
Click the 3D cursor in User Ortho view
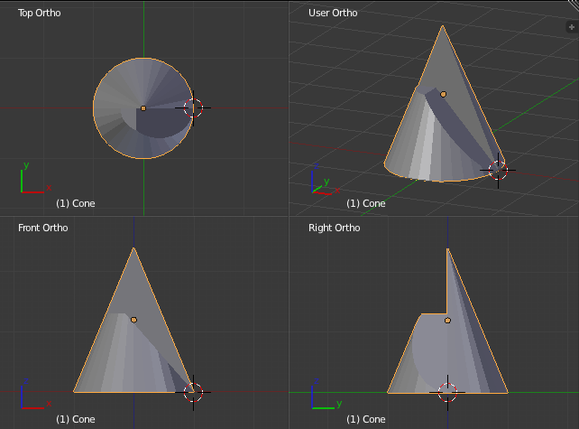(x=498, y=170)
